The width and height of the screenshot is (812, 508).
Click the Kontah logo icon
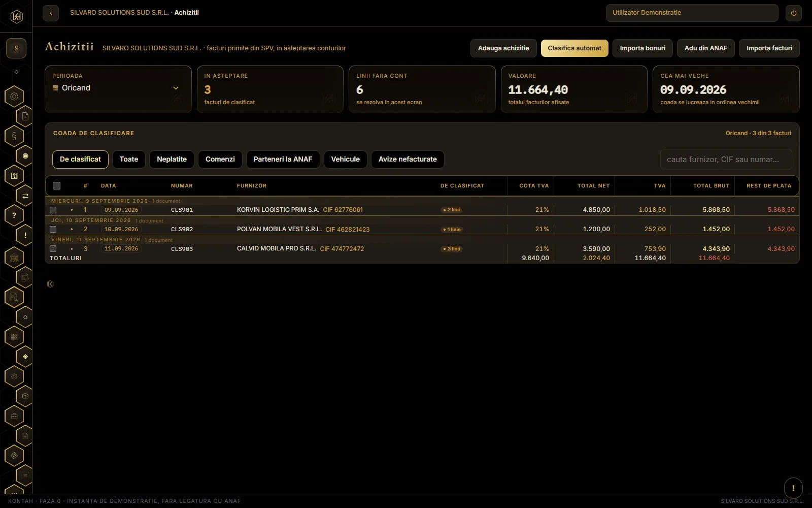coord(16,17)
